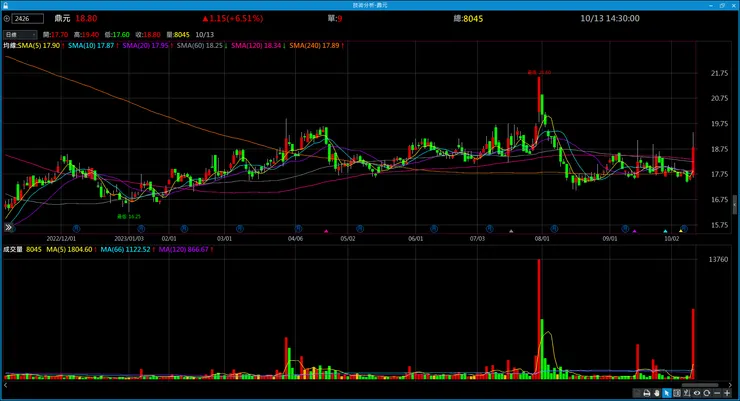The image size is (740, 401).
Task: Click the 成交量 volume panel title
Action: 13,250
